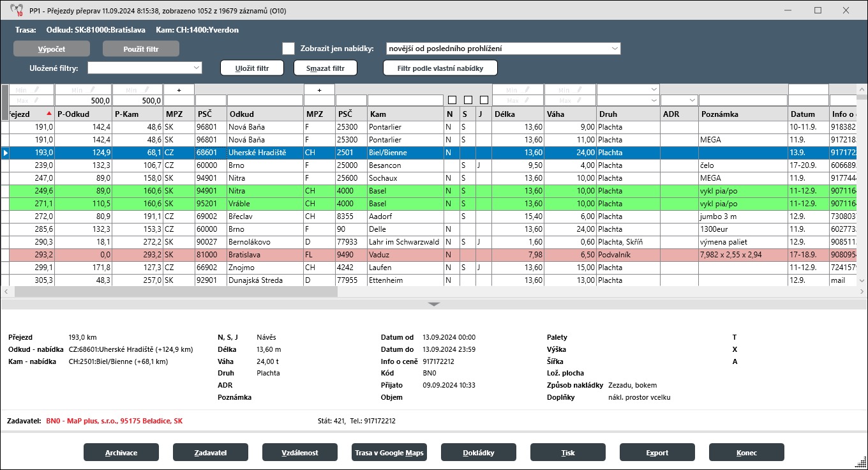Expand the Uložené filtry dropdown
Image resolution: width=868 pixels, height=470 pixels.
196,67
